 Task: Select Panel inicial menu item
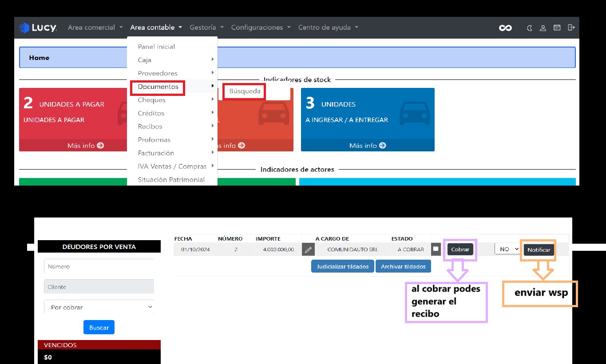[156, 47]
